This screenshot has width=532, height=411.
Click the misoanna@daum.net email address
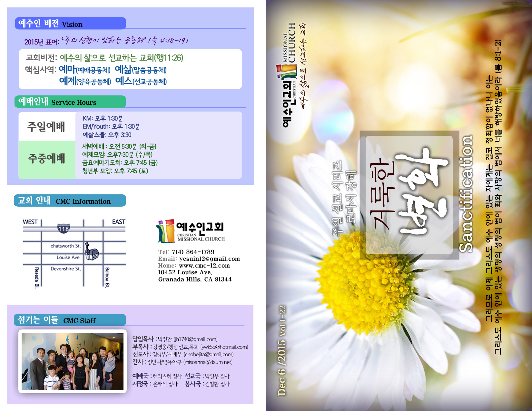tap(208, 362)
